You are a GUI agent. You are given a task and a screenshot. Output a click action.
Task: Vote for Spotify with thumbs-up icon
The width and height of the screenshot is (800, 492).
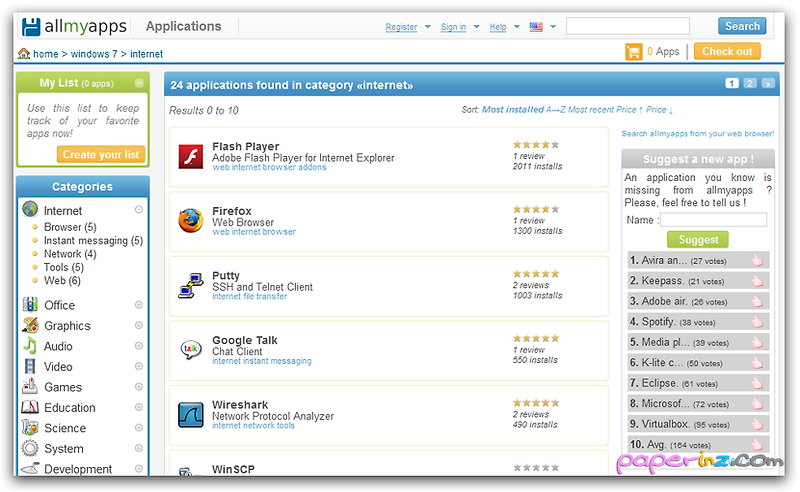(757, 322)
